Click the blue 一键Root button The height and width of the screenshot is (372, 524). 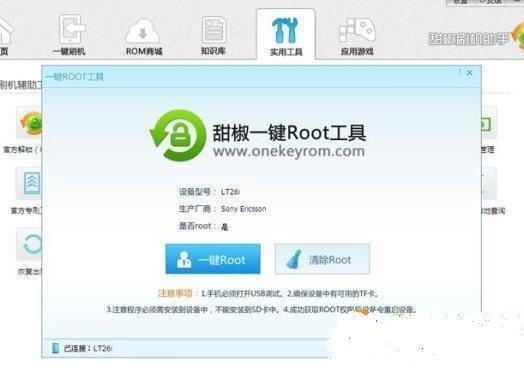pos(213,259)
